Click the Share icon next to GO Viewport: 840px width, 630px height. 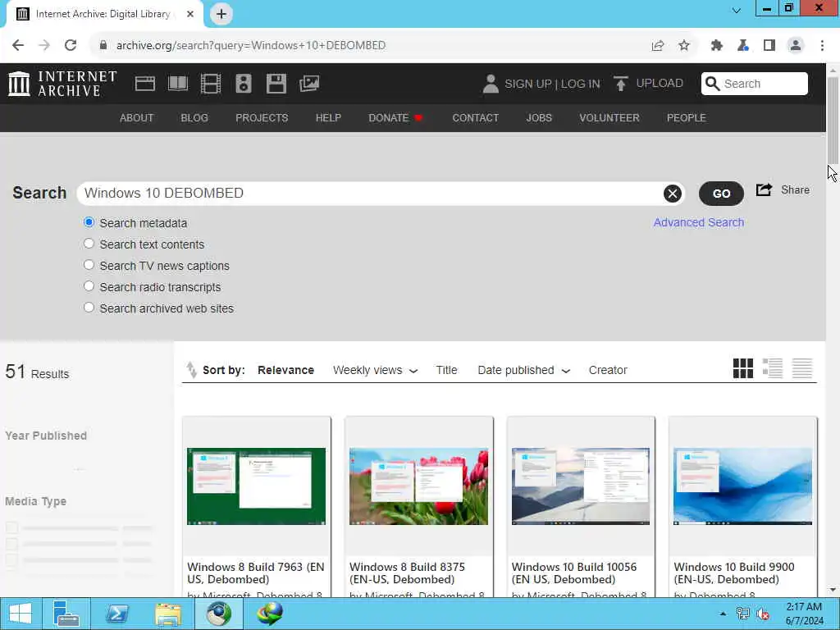[x=764, y=189]
